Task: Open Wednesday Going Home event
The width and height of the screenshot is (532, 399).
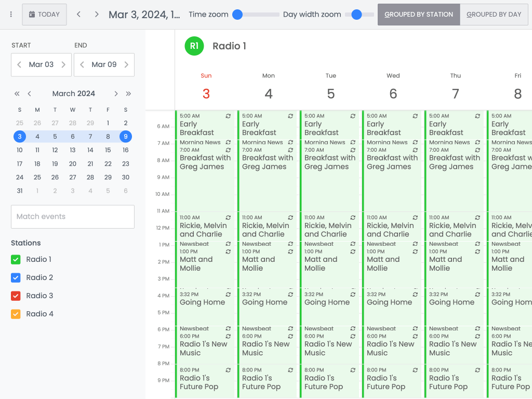Action: click(392, 307)
